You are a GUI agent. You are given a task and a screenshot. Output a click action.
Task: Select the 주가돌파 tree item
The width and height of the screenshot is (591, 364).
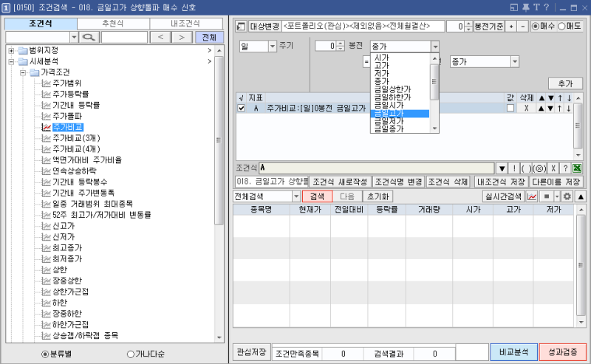(67, 116)
